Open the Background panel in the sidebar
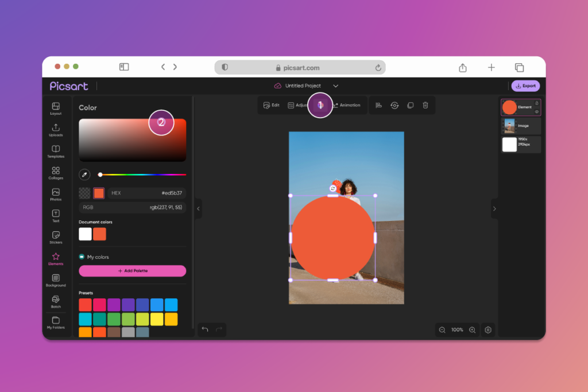Viewport: 588px width, 392px height. click(x=56, y=280)
